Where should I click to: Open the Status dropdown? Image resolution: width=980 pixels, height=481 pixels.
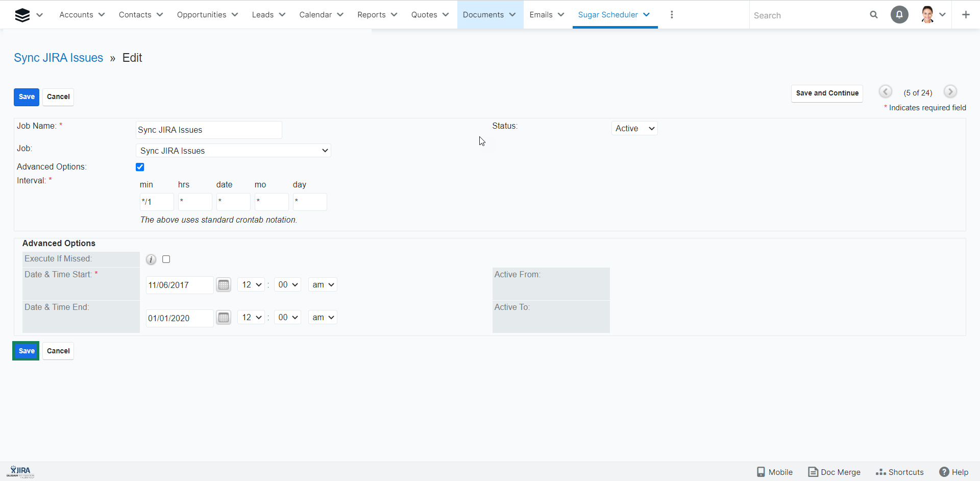click(634, 129)
